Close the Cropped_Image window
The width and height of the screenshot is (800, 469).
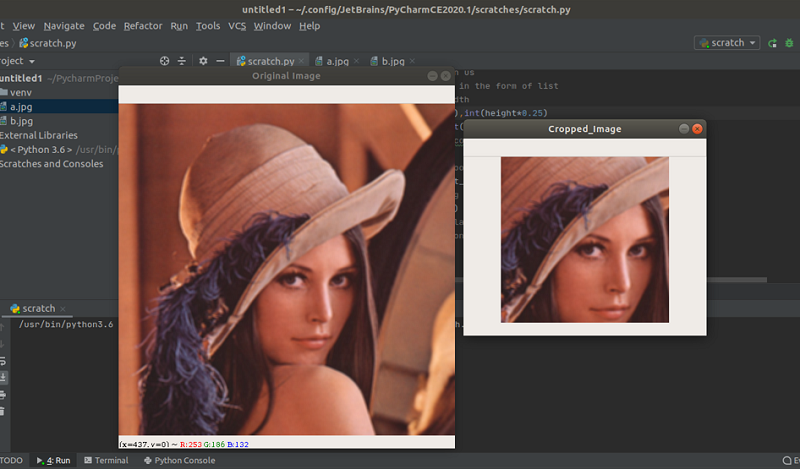(x=697, y=129)
